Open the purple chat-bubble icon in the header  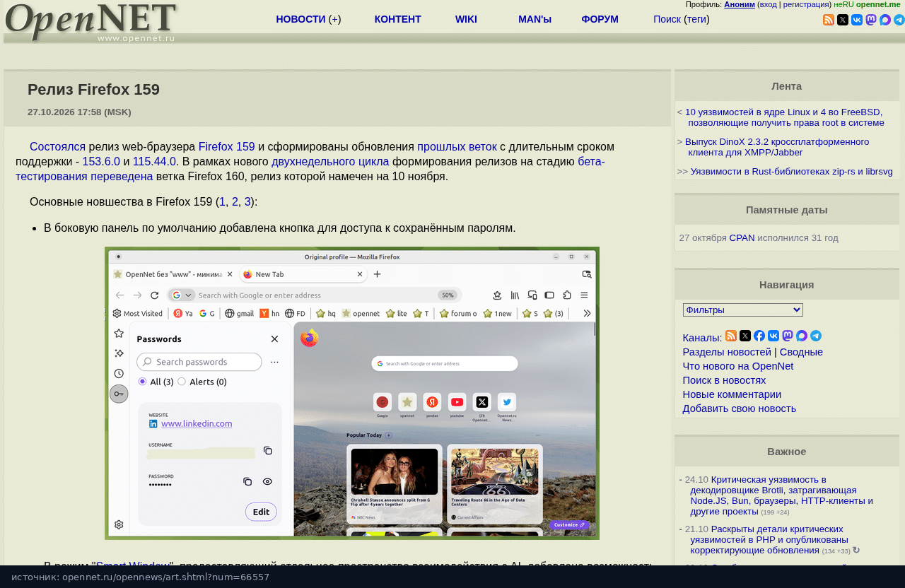[885, 20]
